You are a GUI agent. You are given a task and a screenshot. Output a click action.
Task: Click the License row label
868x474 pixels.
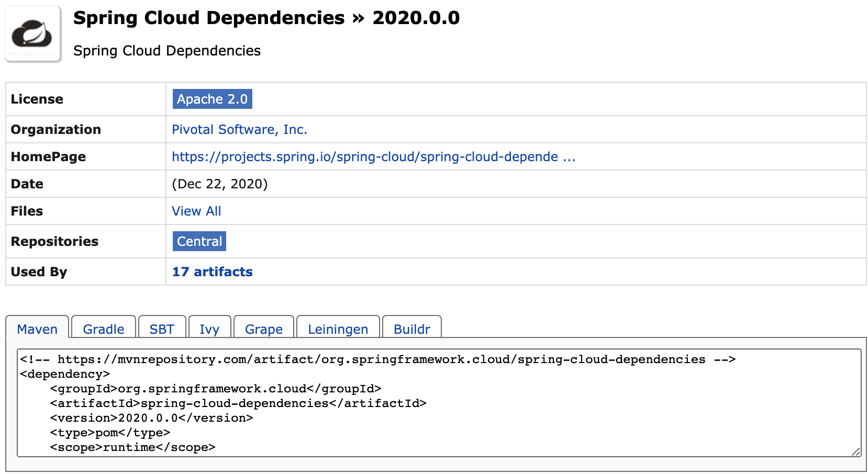click(37, 99)
